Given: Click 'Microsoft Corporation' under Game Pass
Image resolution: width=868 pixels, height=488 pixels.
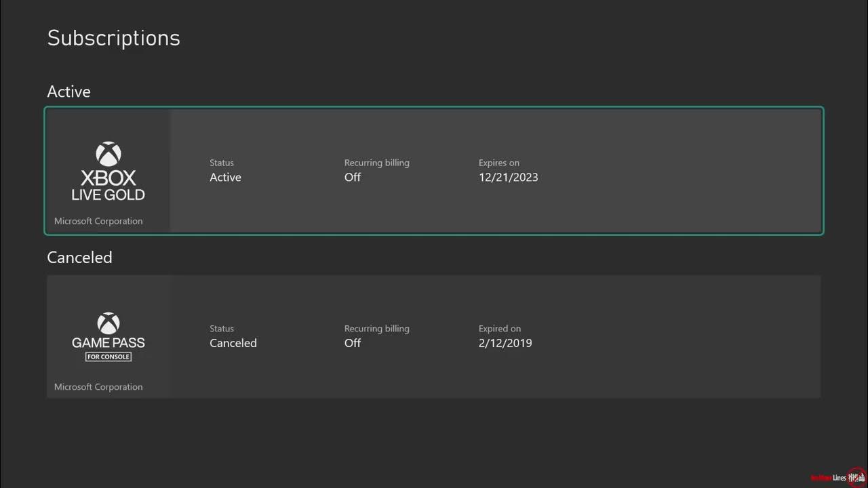Looking at the screenshot, I should (x=98, y=387).
